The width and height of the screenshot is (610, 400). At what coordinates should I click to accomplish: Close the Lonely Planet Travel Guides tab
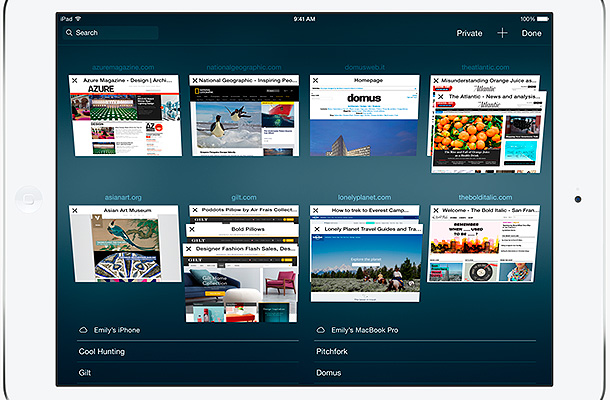click(315, 229)
